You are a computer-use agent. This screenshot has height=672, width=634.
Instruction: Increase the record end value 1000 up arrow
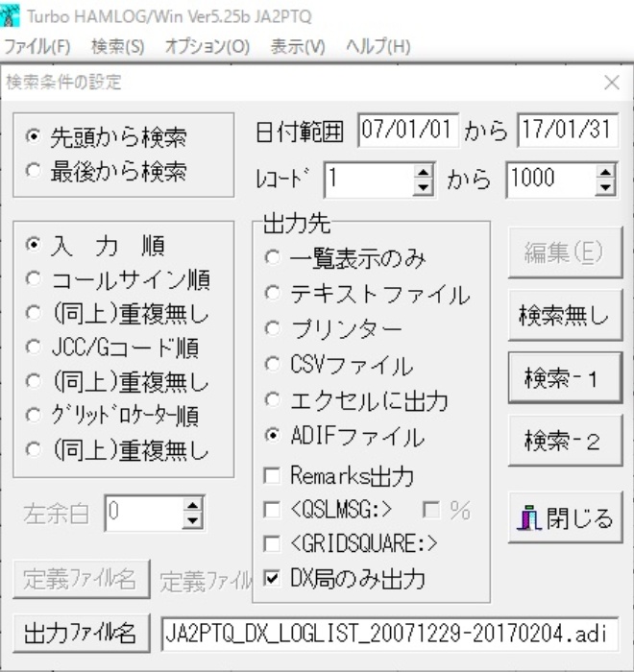coord(605,171)
